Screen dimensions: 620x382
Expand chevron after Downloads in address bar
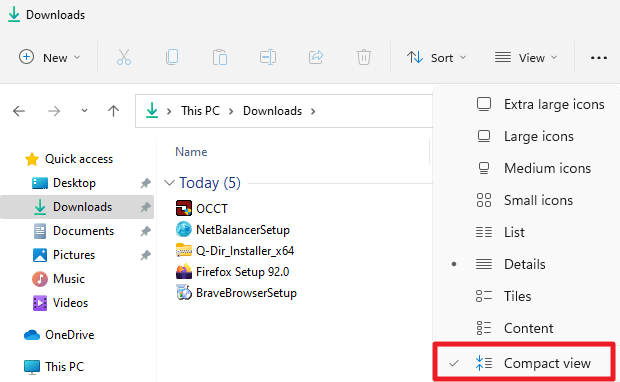click(x=313, y=112)
